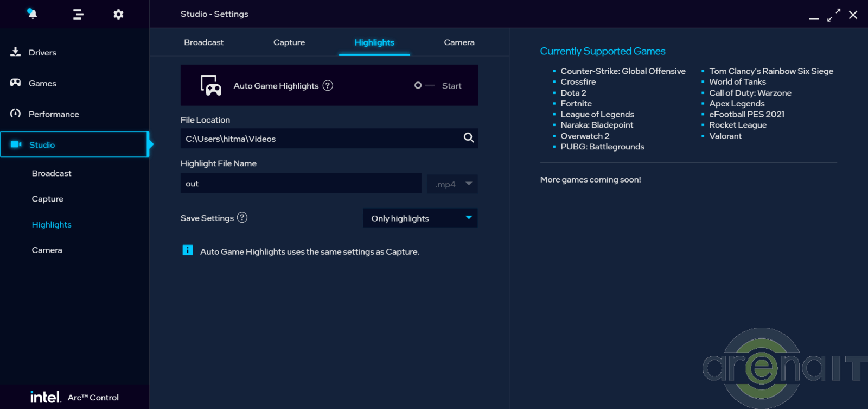The height and width of the screenshot is (409, 868).
Task: Open Auto Game Highlights help icon
Action: click(x=328, y=85)
